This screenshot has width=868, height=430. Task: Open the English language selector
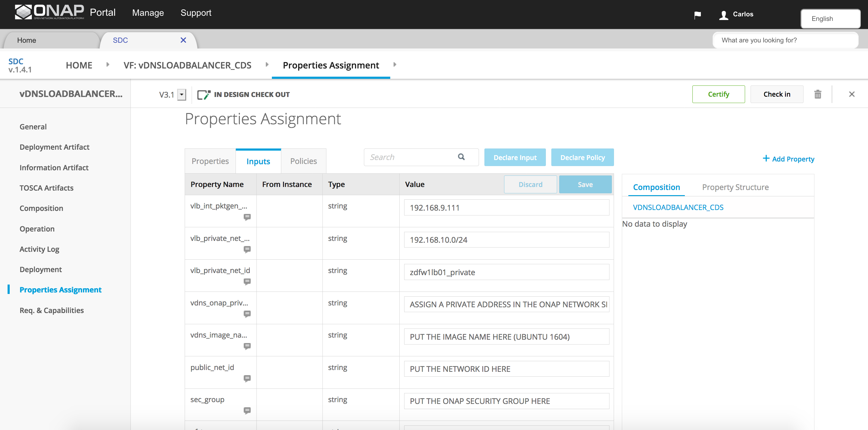pos(830,19)
